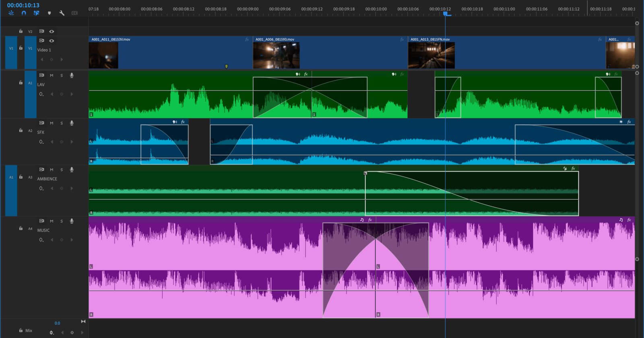This screenshot has height=338, width=644.
Task: Click the Mix volume value 0.0
Action: pyautogui.click(x=57, y=323)
